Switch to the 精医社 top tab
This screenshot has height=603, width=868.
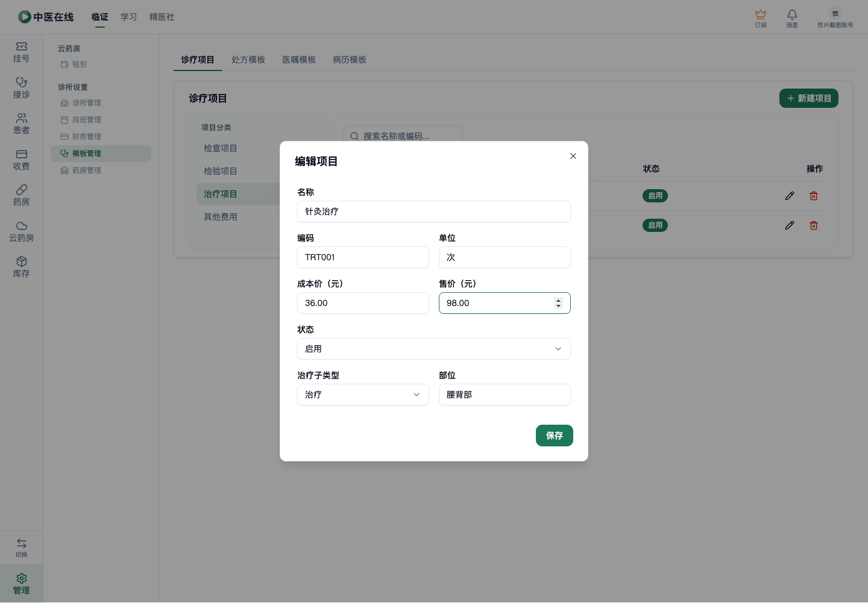162,17
